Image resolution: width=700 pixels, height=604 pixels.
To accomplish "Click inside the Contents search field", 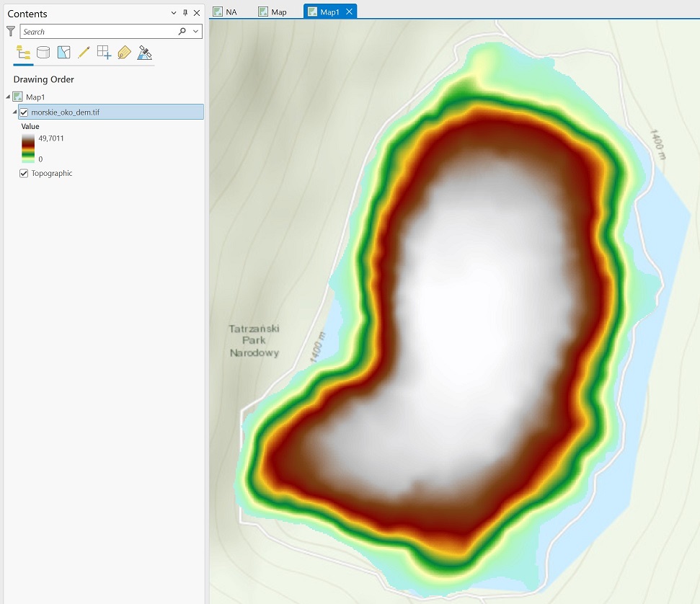I will click(x=97, y=32).
